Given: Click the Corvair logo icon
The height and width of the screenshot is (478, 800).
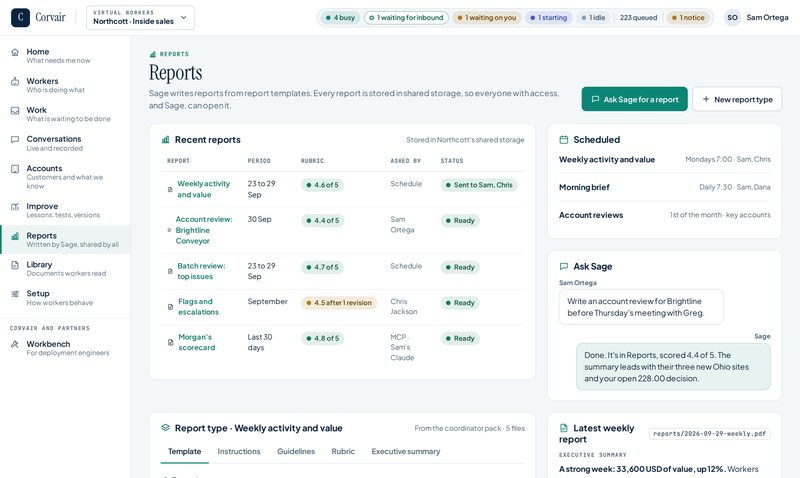Looking at the screenshot, I should tap(20, 17).
